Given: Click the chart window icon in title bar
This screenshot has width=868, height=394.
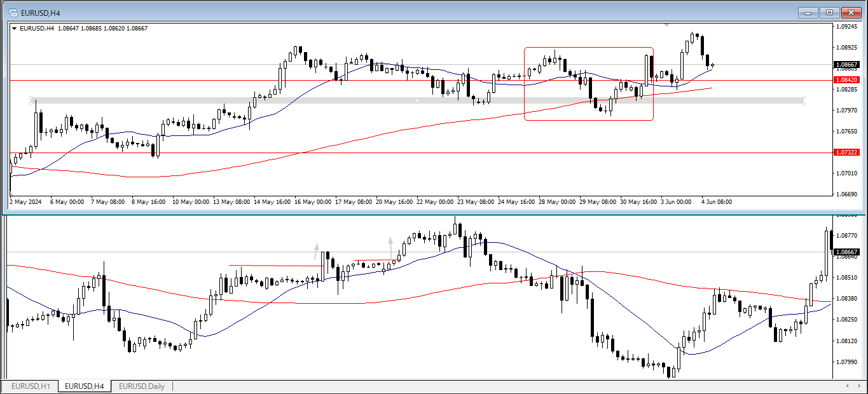Looking at the screenshot, I should pyautogui.click(x=12, y=12).
